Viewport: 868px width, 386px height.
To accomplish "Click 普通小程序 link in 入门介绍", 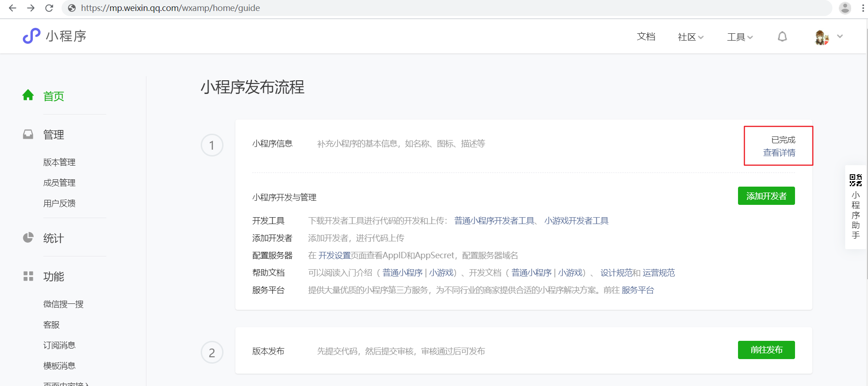I will click(x=402, y=273).
